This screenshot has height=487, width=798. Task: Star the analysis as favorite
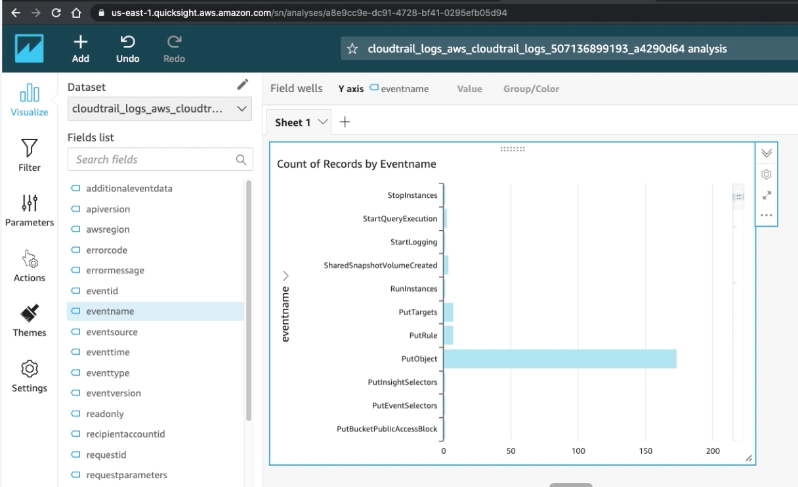pos(352,49)
